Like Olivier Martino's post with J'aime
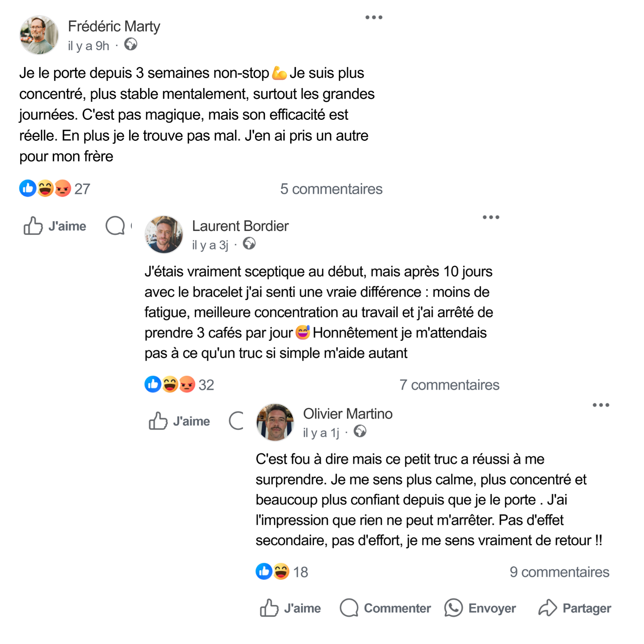644x644 pixels. [291, 608]
